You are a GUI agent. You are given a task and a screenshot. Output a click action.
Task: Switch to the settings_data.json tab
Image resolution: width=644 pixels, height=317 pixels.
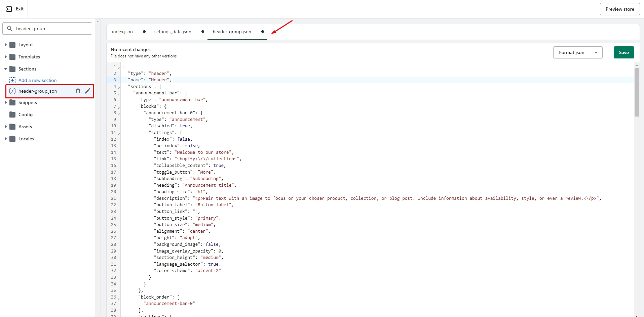click(x=173, y=32)
